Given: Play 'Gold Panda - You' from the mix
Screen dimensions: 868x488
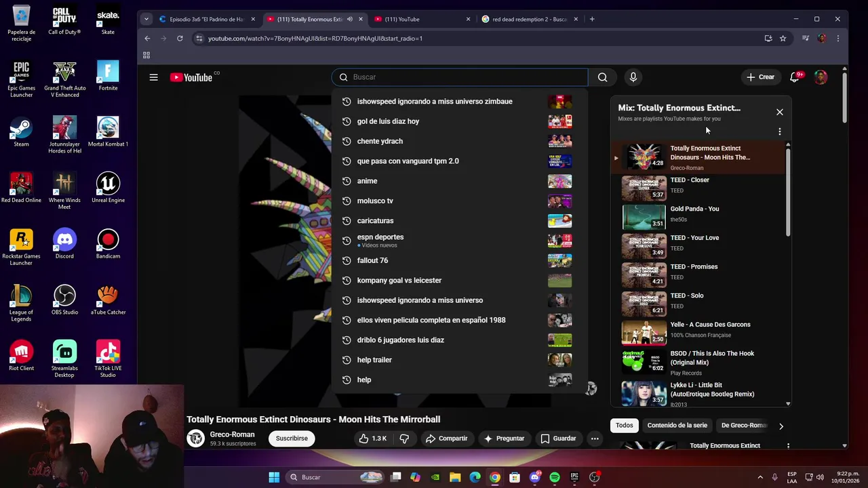Looking at the screenshot, I should 698,216.
